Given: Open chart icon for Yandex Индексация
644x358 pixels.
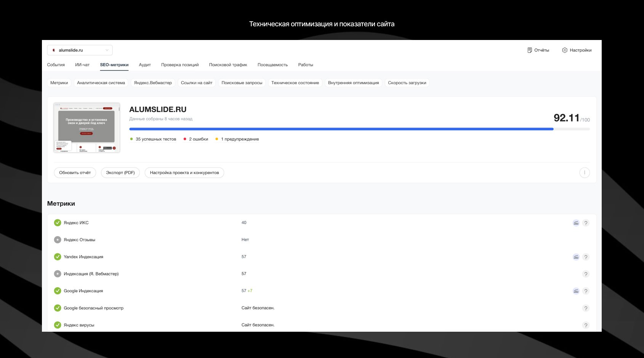Looking at the screenshot, I should click(576, 257).
